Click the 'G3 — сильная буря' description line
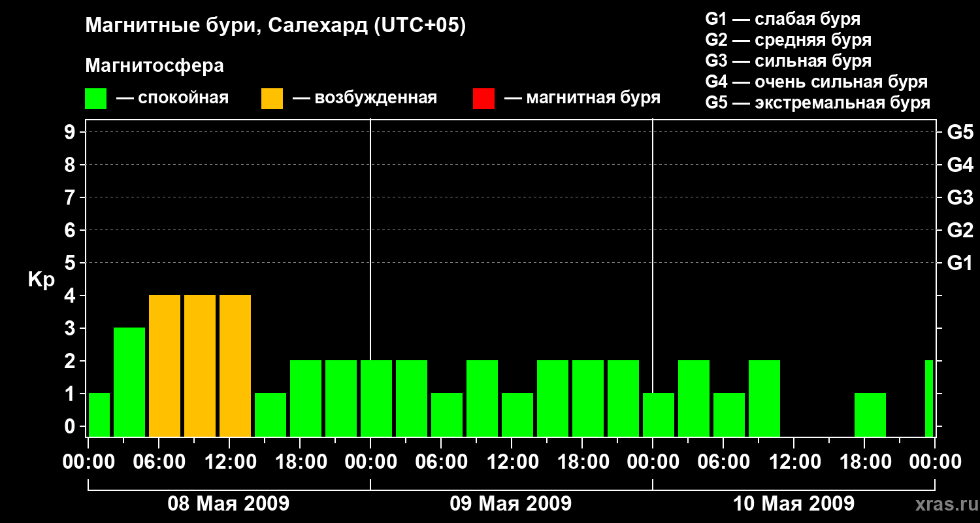The image size is (980, 523). tap(788, 61)
